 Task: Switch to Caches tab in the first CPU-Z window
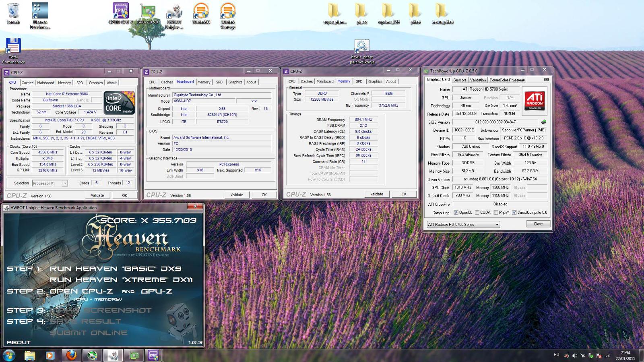(27, 83)
